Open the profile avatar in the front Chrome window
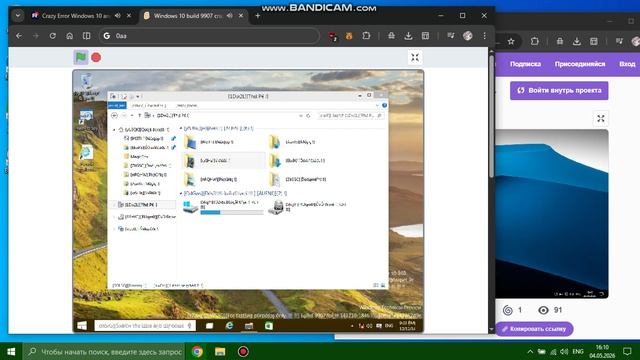The image size is (640, 360). [x=468, y=36]
